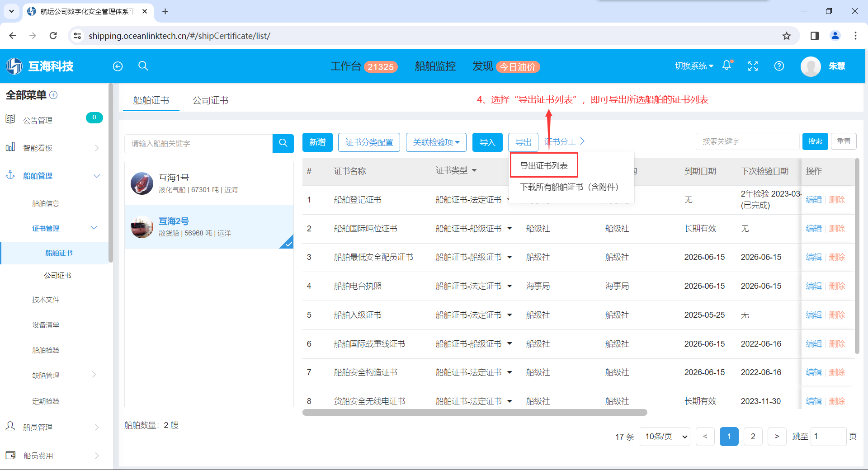
Task: Search ships with the blue magnifier button
Action: pyautogui.click(x=283, y=143)
